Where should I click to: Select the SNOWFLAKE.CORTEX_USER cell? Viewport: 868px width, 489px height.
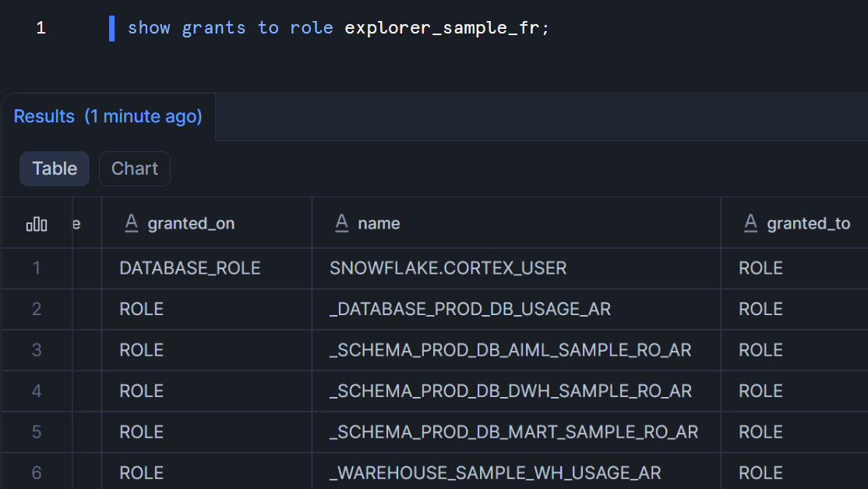coord(448,268)
